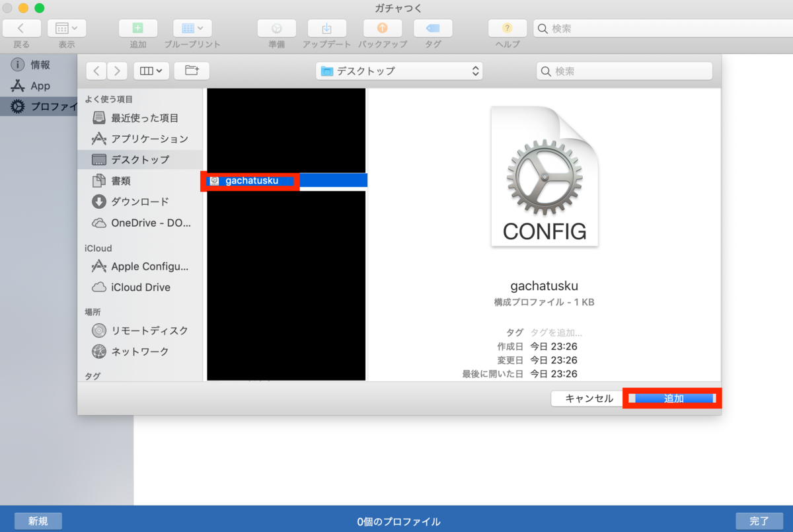Go forward in the file dialog

coord(118,71)
